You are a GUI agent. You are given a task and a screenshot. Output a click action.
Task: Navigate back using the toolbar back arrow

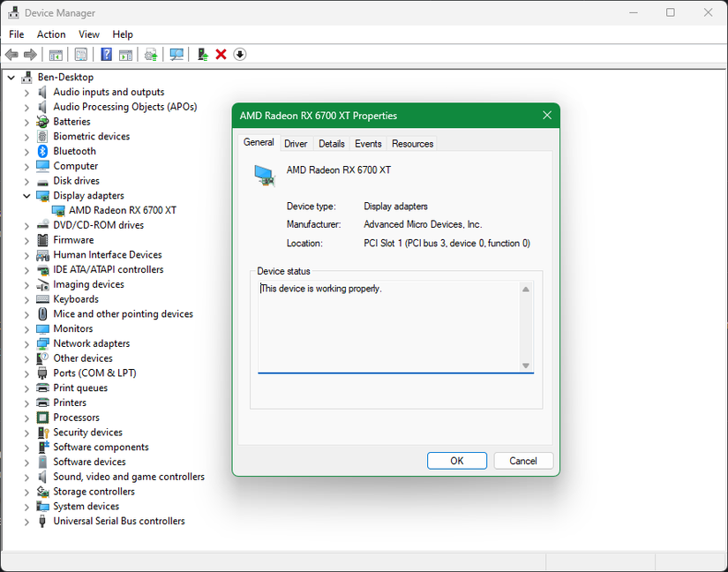point(11,54)
